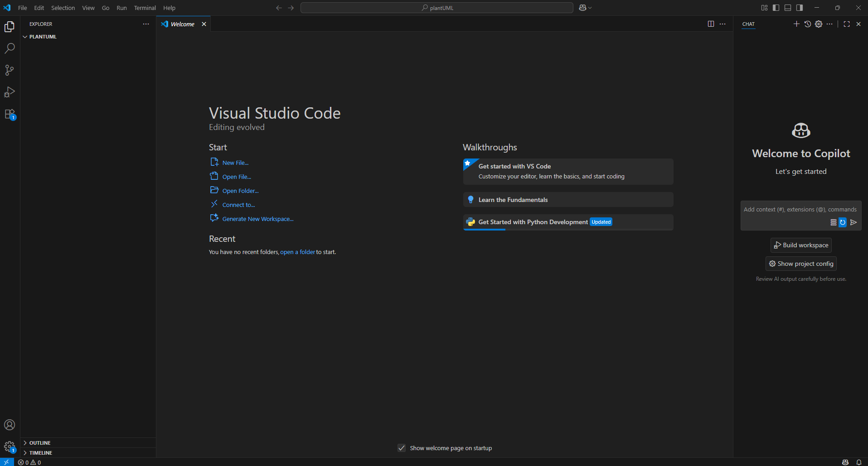Click the remote window indicator in status bar

7,462
